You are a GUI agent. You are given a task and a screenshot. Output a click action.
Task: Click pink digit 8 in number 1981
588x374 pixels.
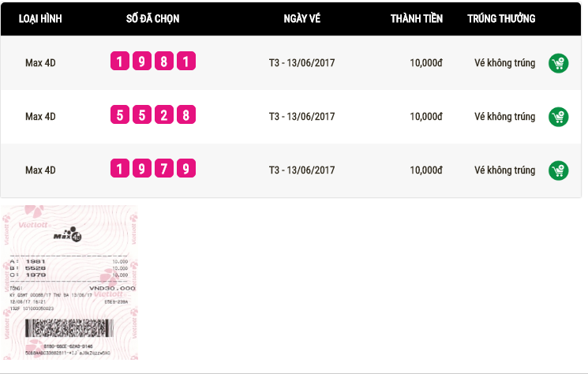(x=164, y=61)
